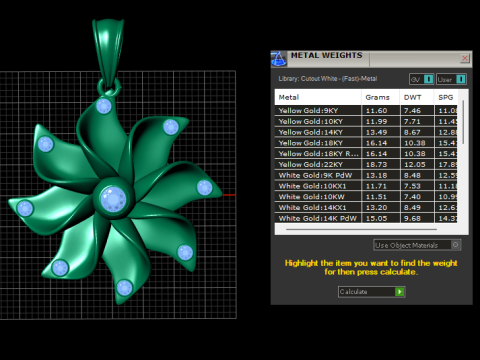480x360 pixels.
Task: Click the Metal Weights scale icon
Action: [278, 59]
